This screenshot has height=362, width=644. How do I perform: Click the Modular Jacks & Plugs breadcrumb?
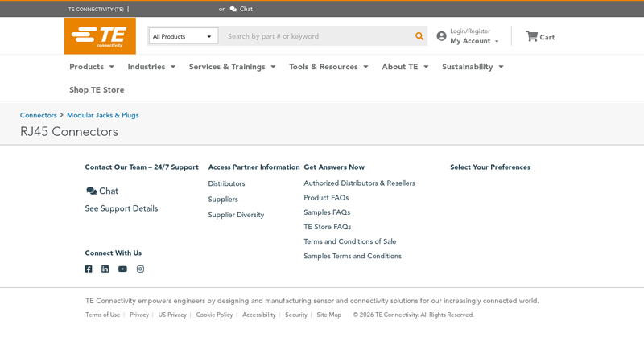click(x=102, y=115)
